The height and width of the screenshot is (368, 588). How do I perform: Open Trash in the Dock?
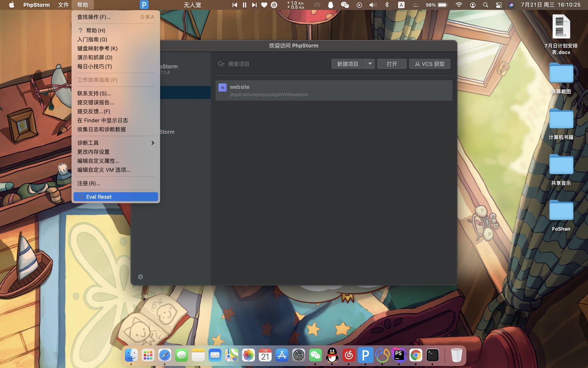point(456,355)
